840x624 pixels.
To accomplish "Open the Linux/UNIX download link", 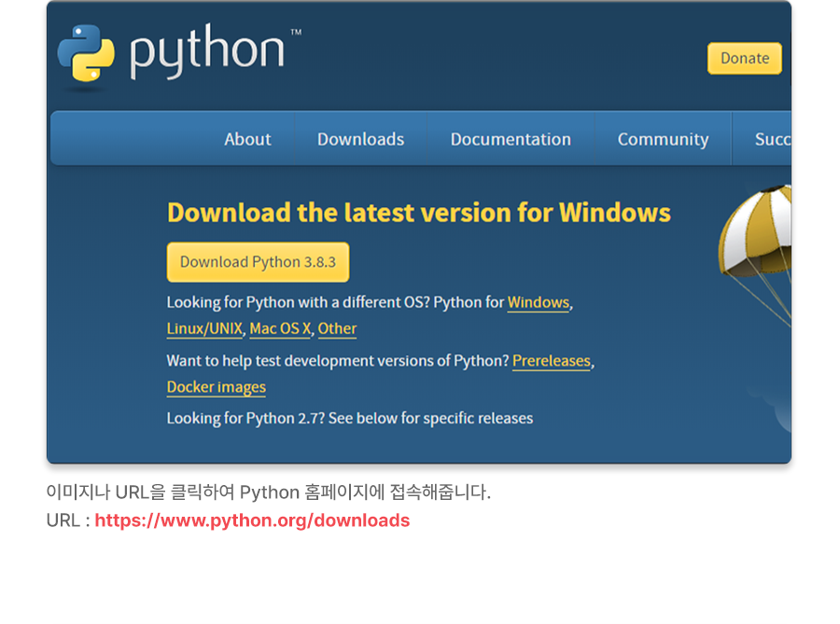I will point(205,329).
